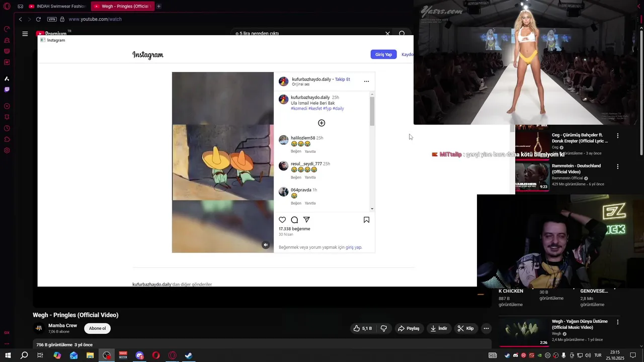Load more comments plus circle
Image resolution: width=644 pixels, height=362 pixels.
coord(321,123)
